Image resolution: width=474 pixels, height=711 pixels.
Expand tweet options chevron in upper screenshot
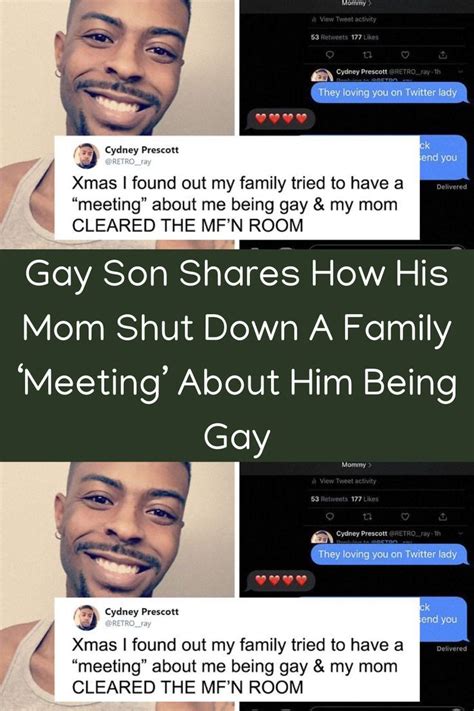(461, 72)
